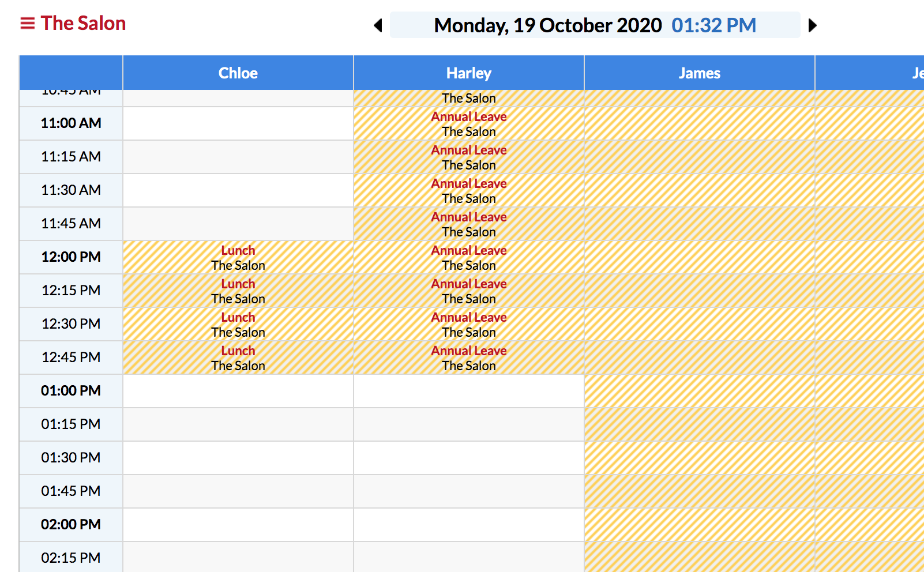Select Harley's empty 01:45 PM slot
Viewport: 924px width, 572px height.
[x=469, y=491]
